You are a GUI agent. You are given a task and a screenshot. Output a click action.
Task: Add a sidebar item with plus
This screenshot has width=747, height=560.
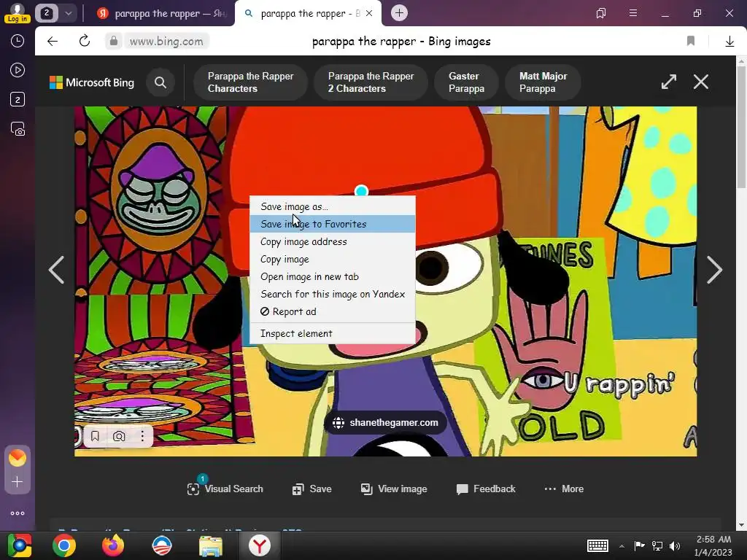[x=18, y=482]
